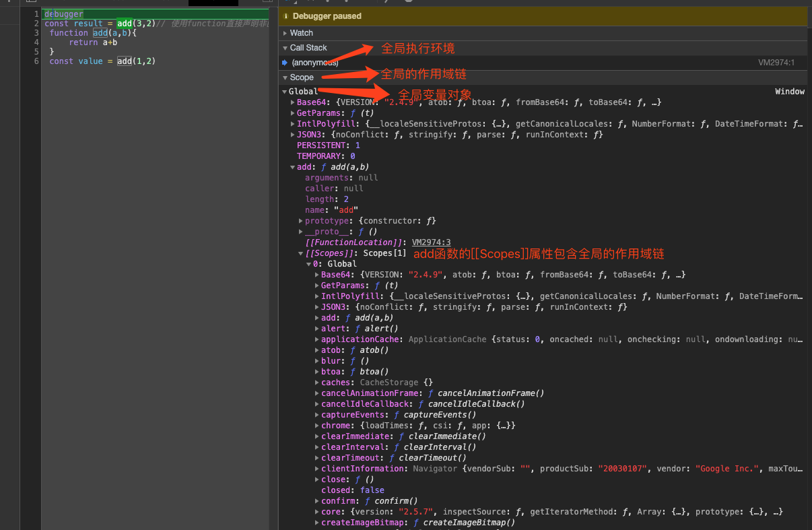The height and width of the screenshot is (530, 812).
Task: Expand the clearInterval entry
Action: click(317, 447)
